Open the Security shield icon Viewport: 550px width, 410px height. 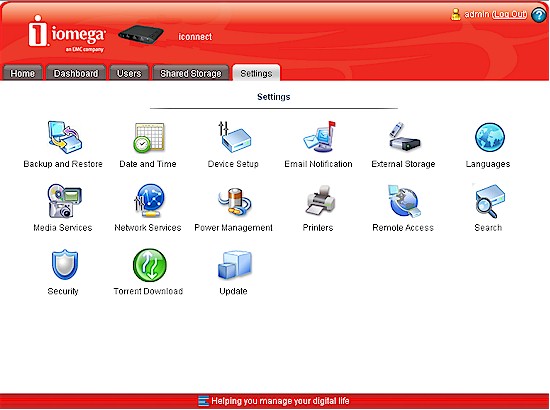[x=65, y=265]
